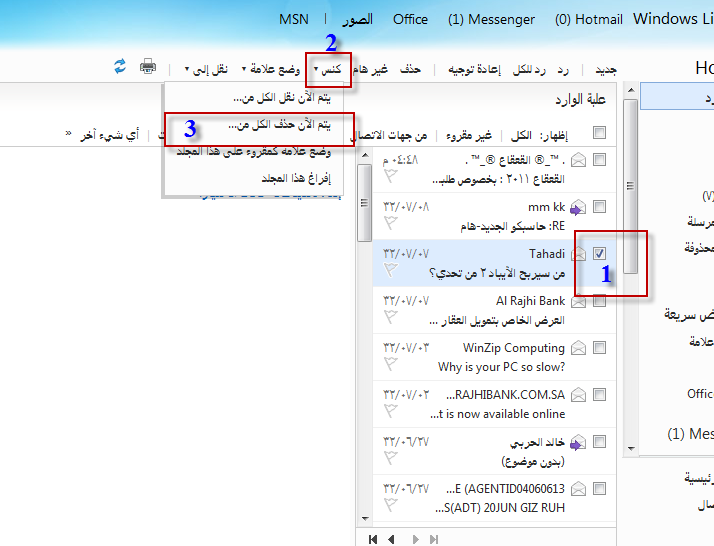
Task: Go to next page of messages
Action: (415, 539)
